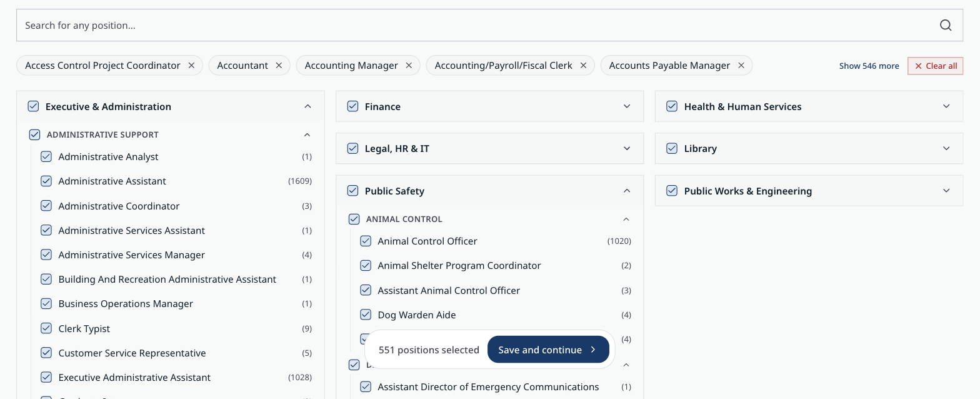This screenshot has width=980, height=399.
Task: Uncheck Administrative Coordinator checkbox
Action: tap(46, 206)
